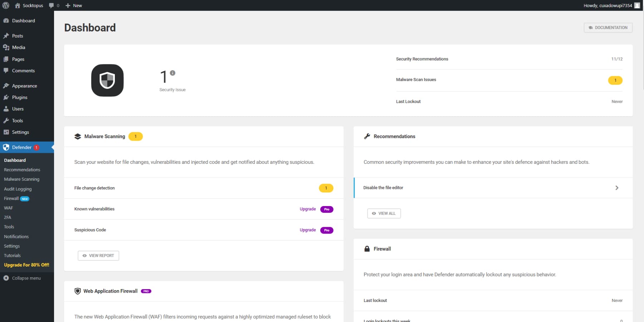Click the Malware Scanning layers icon
Image resolution: width=644 pixels, height=322 pixels.
click(x=77, y=136)
